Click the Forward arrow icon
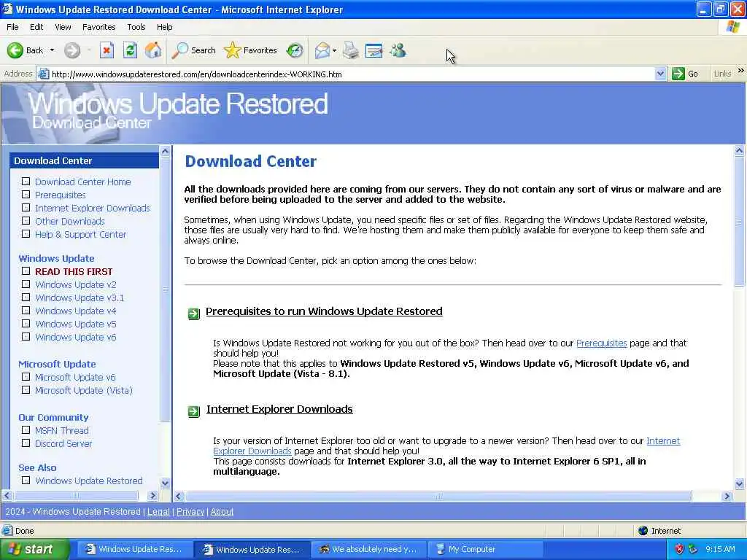Screen dimensions: 747x560 (x=72, y=50)
